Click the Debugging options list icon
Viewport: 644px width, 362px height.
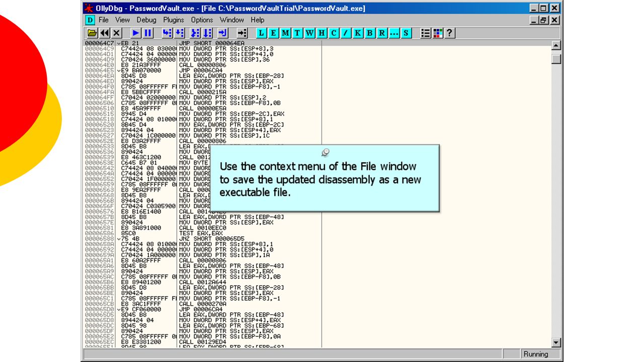426,33
